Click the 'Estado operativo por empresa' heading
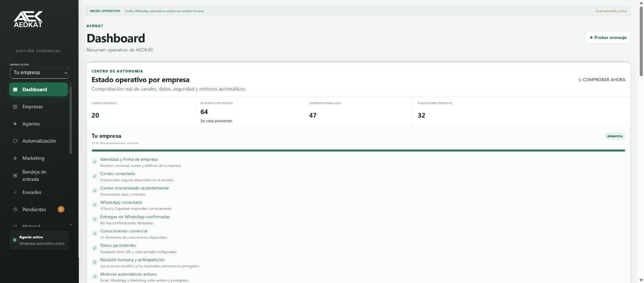The image size is (644, 283). click(140, 80)
